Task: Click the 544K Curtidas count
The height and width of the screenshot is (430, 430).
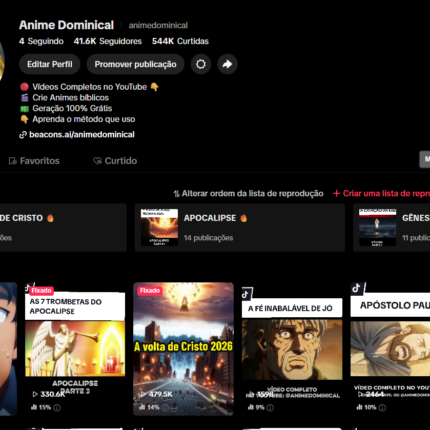Action: (180, 41)
